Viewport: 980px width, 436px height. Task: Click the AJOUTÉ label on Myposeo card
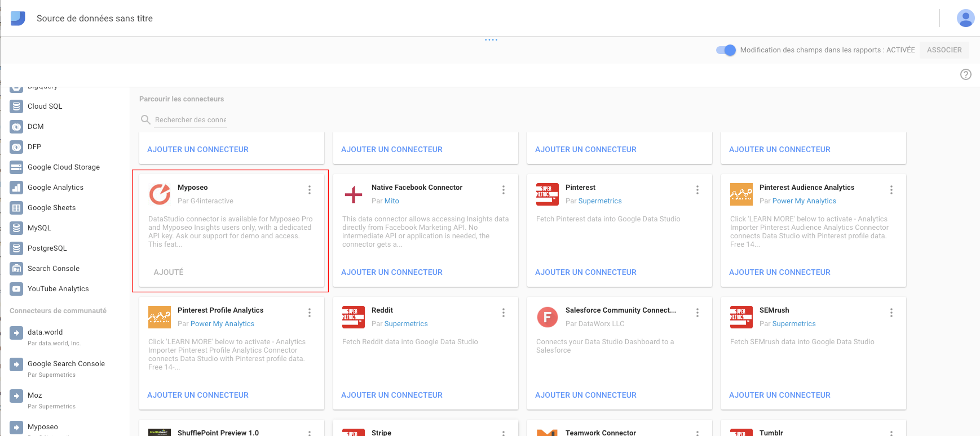point(169,272)
